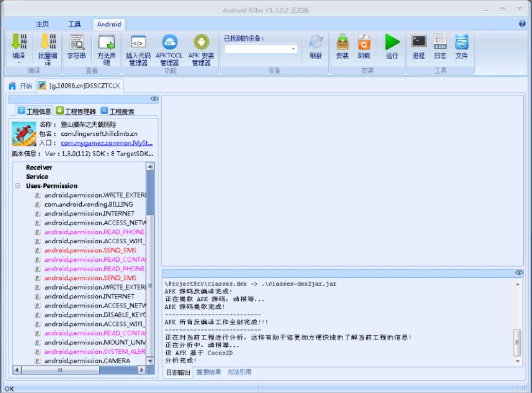Screen dimensions: 532x393
Task: Click the log output scrollbar thumb
Action: (518, 343)
